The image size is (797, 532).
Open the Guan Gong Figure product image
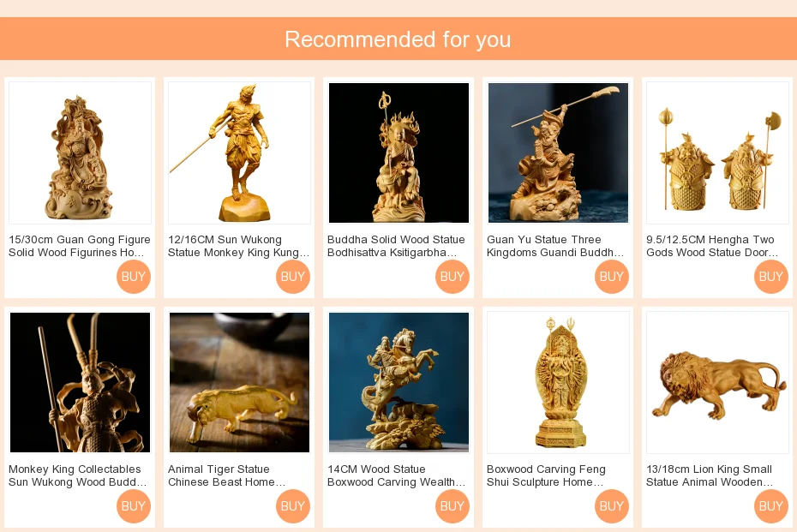pyautogui.click(x=81, y=153)
